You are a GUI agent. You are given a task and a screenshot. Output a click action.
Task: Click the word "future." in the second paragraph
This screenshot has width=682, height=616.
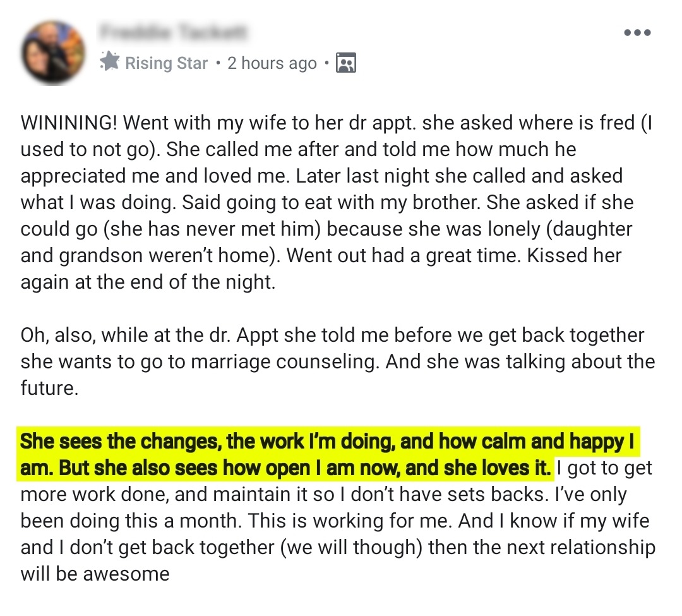49,388
